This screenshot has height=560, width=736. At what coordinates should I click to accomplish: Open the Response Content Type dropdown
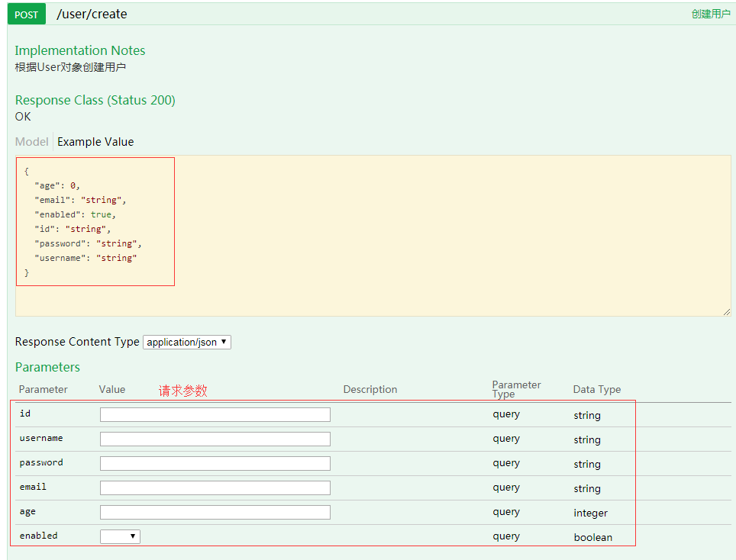pos(187,342)
